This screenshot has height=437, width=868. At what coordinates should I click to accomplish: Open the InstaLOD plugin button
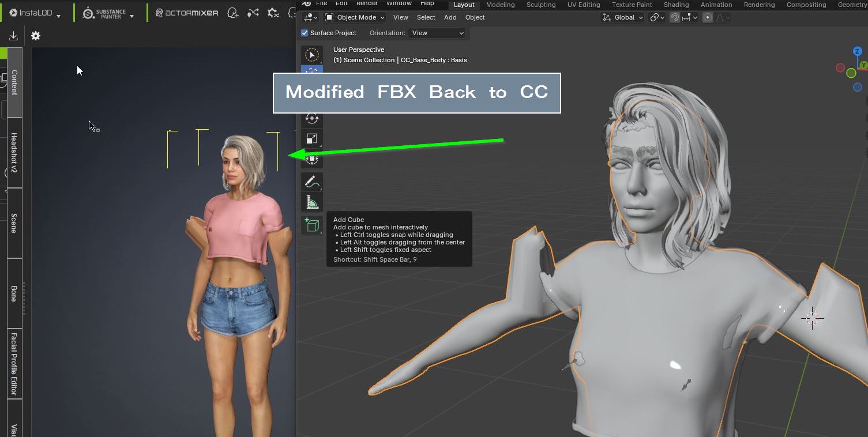[x=35, y=13]
